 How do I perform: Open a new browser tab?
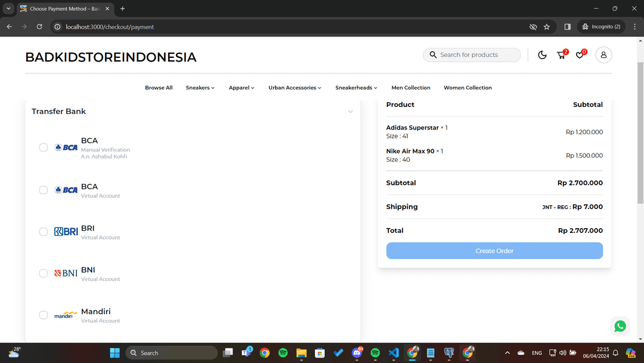[x=122, y=8]
